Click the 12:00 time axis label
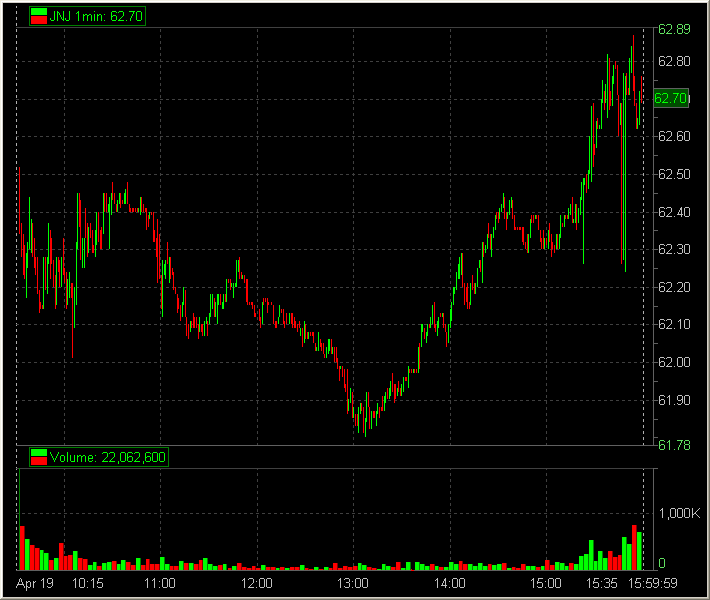 [x=257, y=583]
